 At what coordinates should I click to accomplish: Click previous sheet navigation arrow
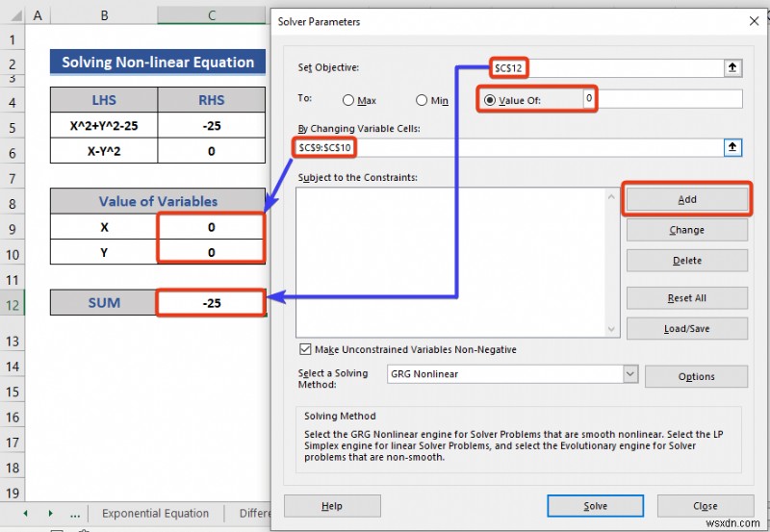tap(26, 514)
